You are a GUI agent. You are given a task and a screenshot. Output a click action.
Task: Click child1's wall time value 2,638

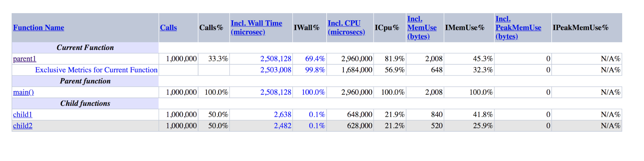(283, 115)
